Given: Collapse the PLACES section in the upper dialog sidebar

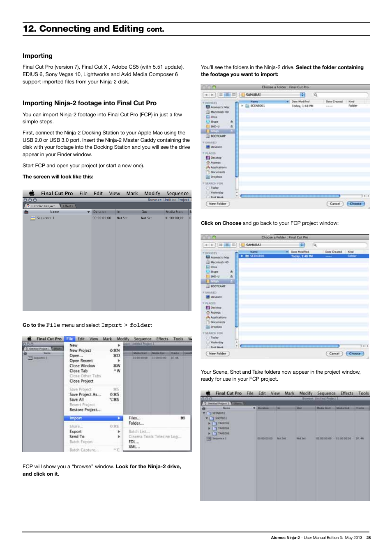Looking at the screenshot, I should pyautogui.click(x=203, y=153).
